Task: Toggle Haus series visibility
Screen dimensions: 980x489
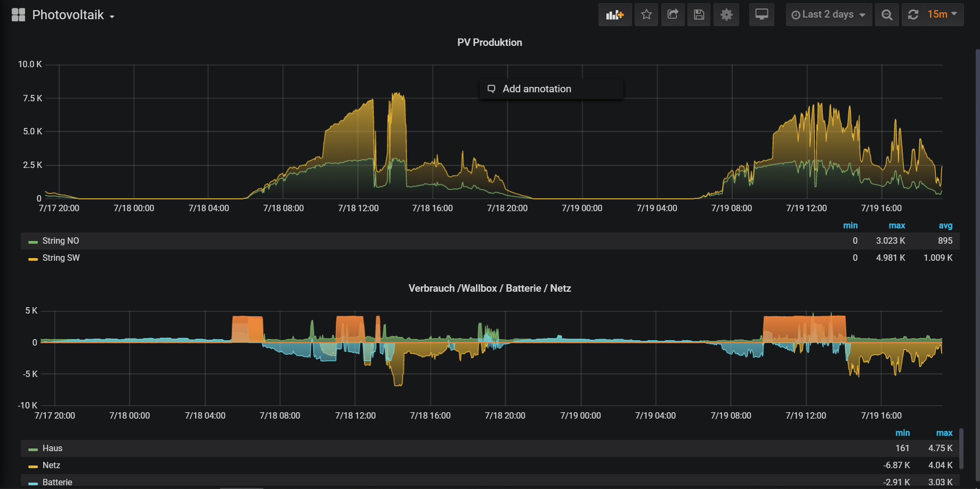Action: (x=52, y=448)
